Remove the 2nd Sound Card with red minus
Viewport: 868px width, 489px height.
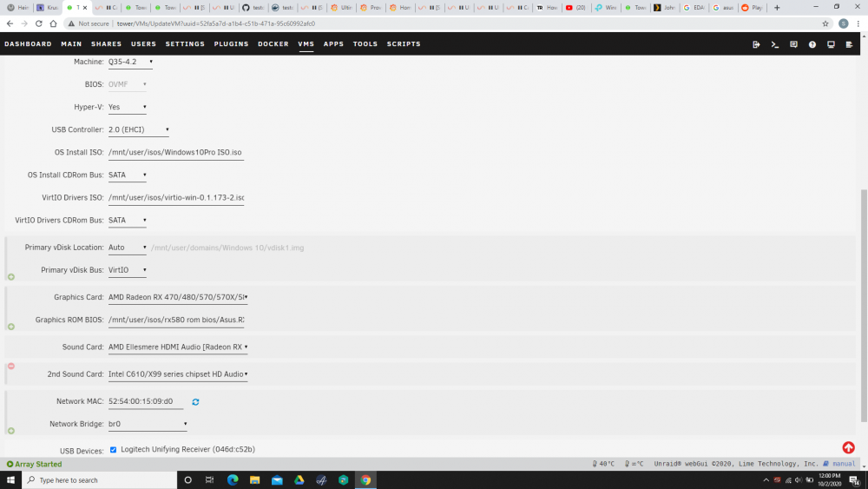click(x=11, y=366)
